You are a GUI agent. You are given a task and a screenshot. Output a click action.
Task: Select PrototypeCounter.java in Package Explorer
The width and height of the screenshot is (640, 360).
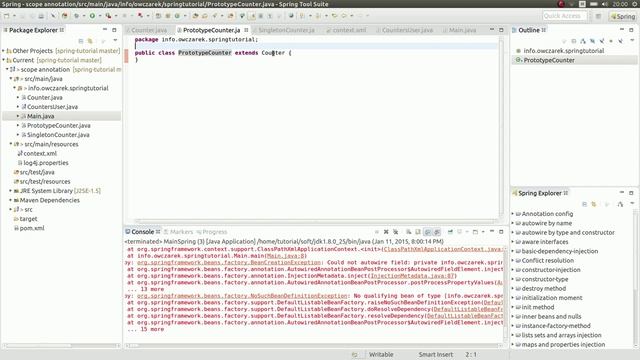click(58, 126)
